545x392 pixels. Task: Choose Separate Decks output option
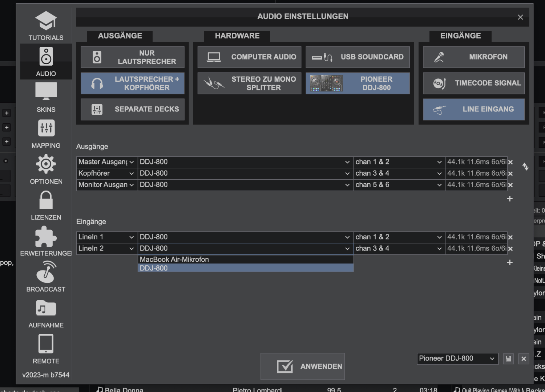pyautogui.click(x=132, y=109)
